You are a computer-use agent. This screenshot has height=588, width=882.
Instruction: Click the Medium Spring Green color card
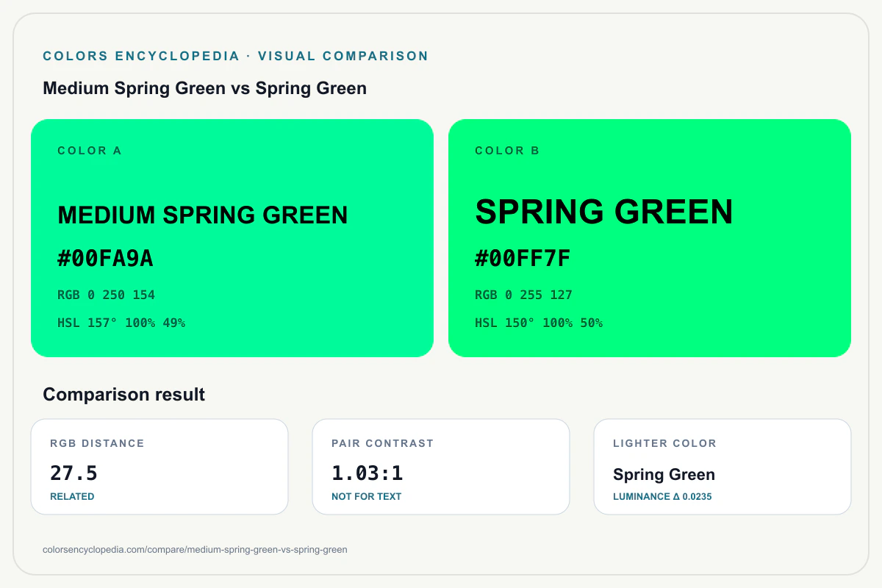pos(232,238)
